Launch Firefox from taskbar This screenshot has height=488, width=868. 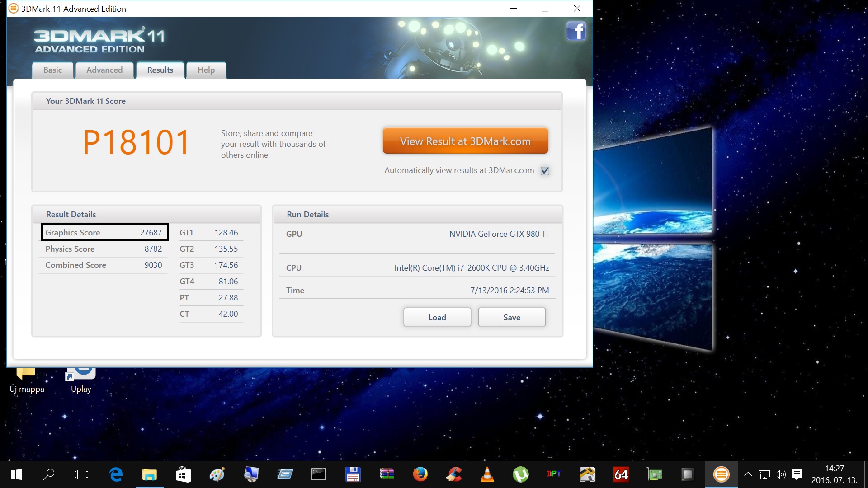point(420,474)
